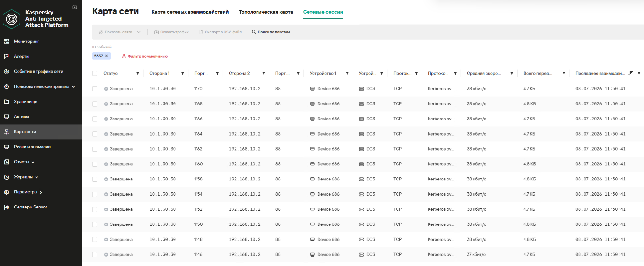Check the row with port 1170
Image resolution: width=644 pixels, height=266 pixels.
pyautogui.click(x=95, y=89)
